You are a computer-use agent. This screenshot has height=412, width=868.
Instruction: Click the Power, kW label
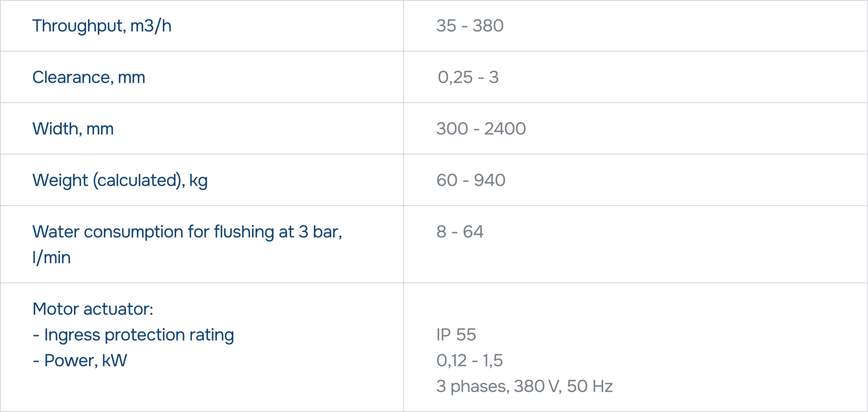80,361
